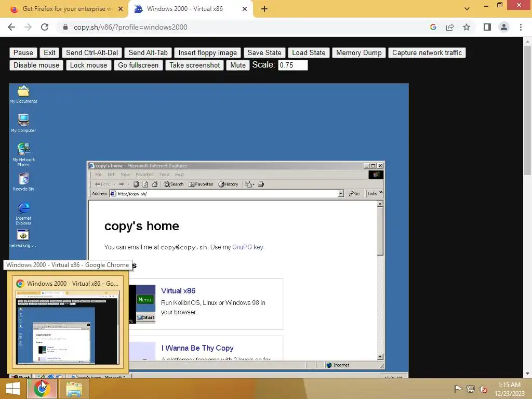Open IE Mail toolbar dropdown
This screenshot has width=532, height=399.
coord(250,184)
